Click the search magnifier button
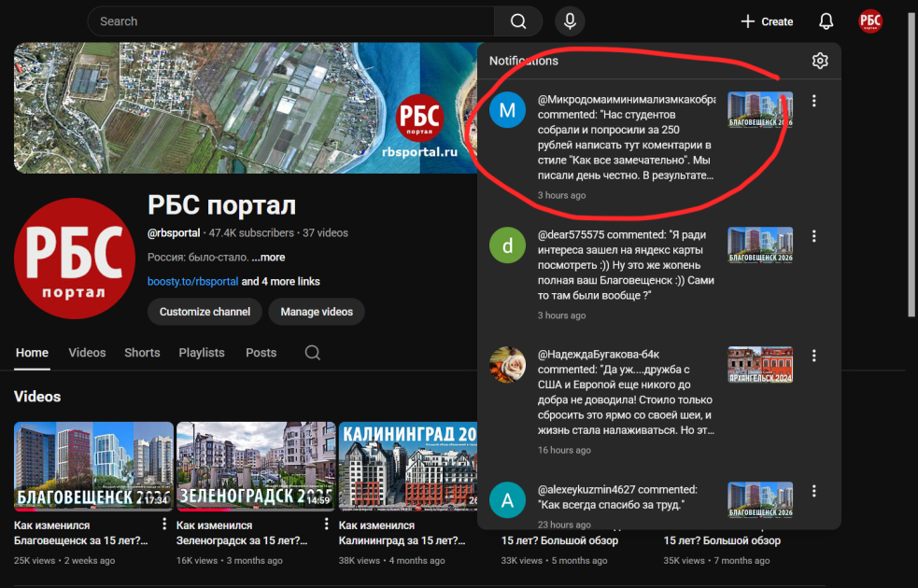This screenshot has height=588, width=918. (x=518, y=21)
